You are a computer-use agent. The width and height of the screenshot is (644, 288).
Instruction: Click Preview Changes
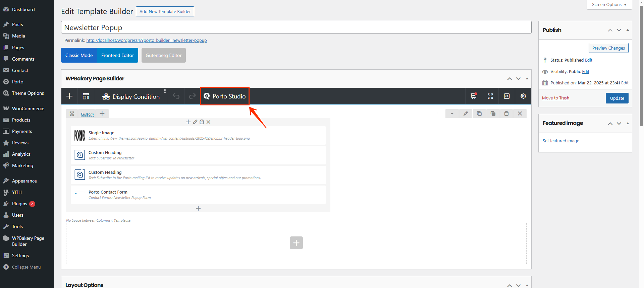pos(608,48)
